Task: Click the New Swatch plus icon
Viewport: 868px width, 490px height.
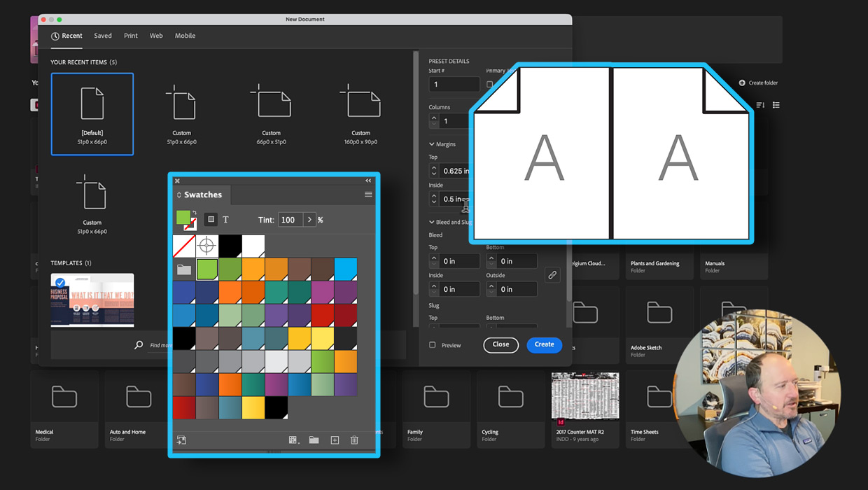Action: (x=335, y=440)
